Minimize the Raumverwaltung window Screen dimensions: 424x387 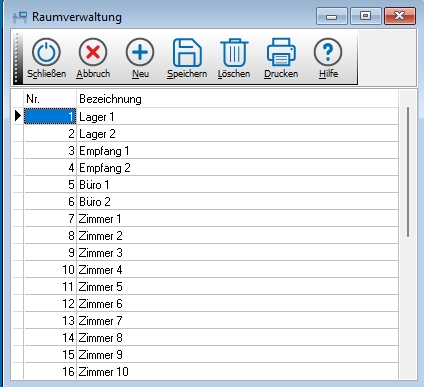click(x=332, y=16)
